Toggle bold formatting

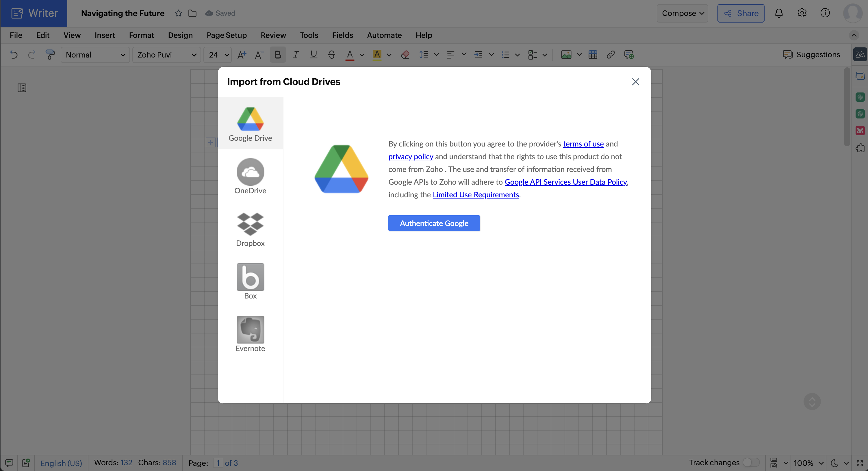(x=278, y=55)
